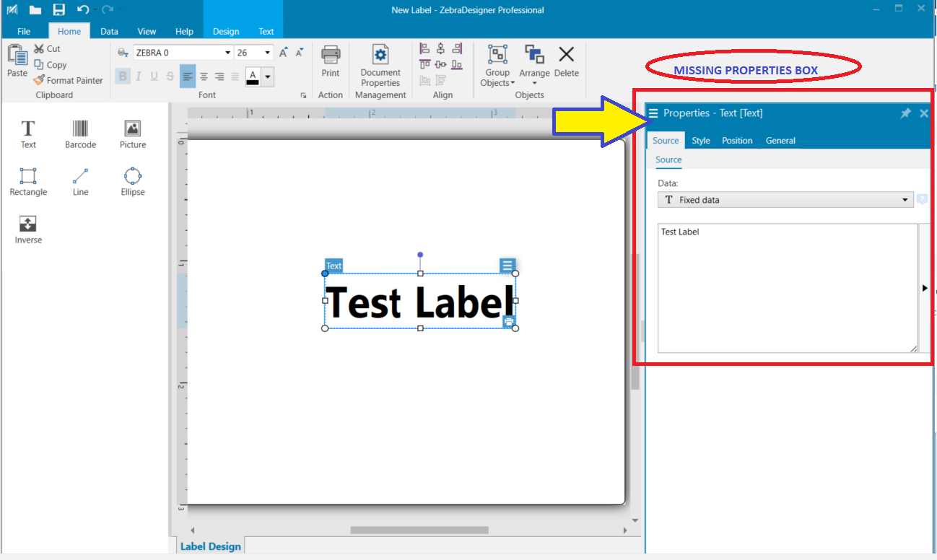Print the label
Viewport: 937px width, 560px height.
[x=331, y=61]
